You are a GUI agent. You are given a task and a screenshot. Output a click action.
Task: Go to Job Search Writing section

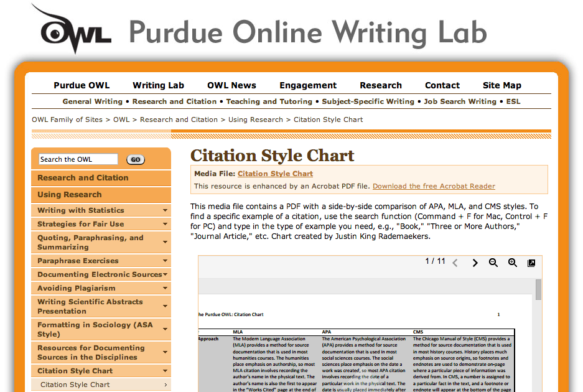pyautogui.click(x=460, y=101)
